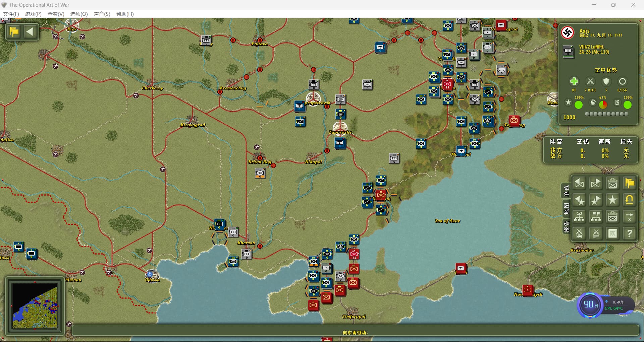644x342 pixels.
Task: Click the Simferopol city label
Action: pyautogui.click(x=354, y=317)
